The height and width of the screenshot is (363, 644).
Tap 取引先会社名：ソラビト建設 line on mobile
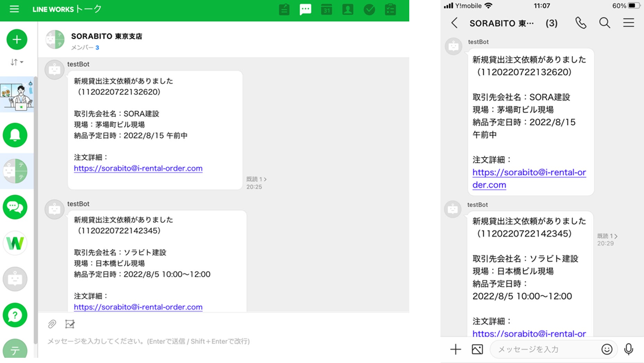(x=526, y=259)
